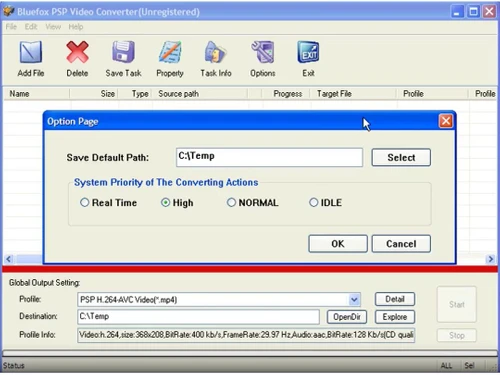Click the Stop button

pos(456,335)
